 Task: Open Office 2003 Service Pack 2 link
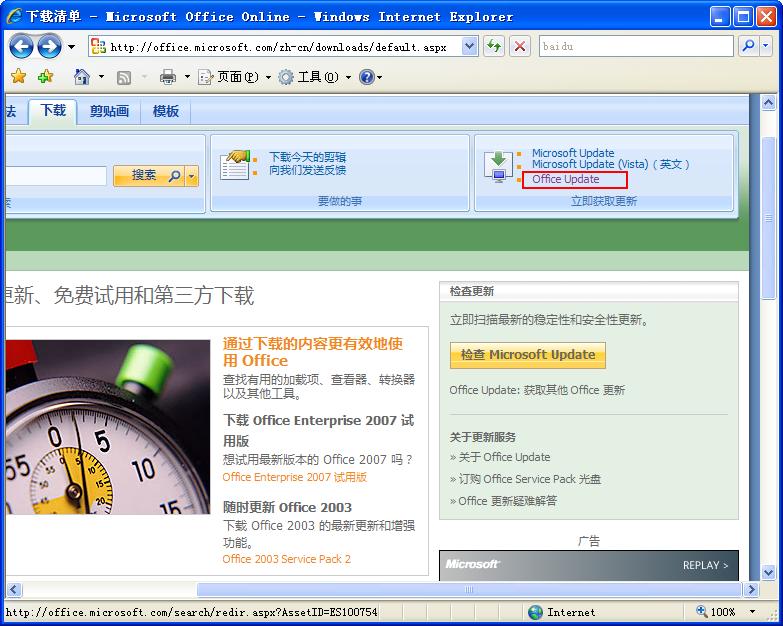click(x=287, y=559)
